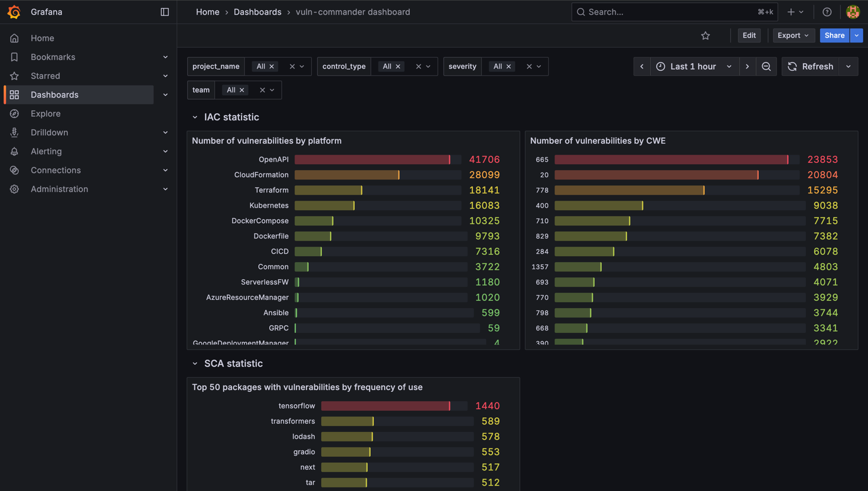868x491 pixels.
Task: Click the Connections icon in sidebar
Action: [x=14, y=171]
